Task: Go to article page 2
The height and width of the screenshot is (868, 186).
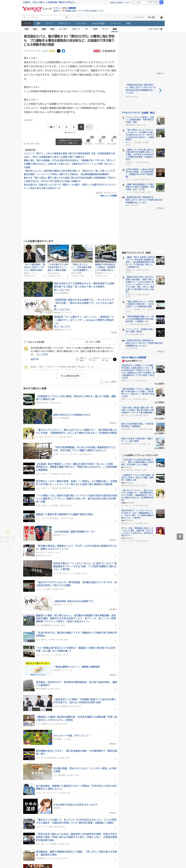Action: (66, 127)
